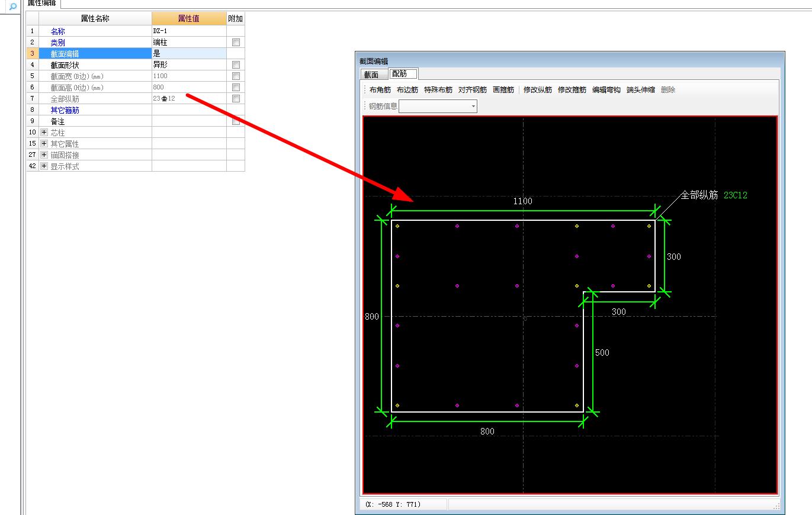Click the 修改纵筋 command
The height and width of the screenshot is (515, 812).
(x=538, y=90)
